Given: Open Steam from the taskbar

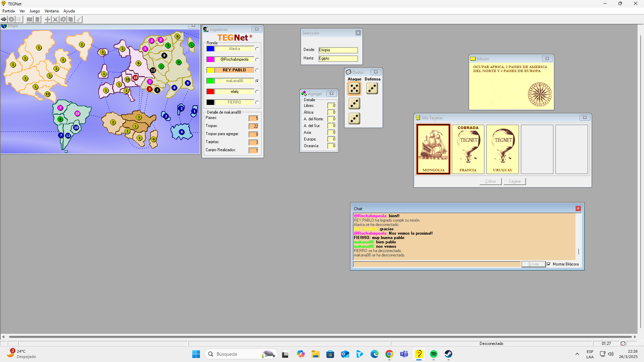Looking at the screenshot, I should click(x=448, y=354).
